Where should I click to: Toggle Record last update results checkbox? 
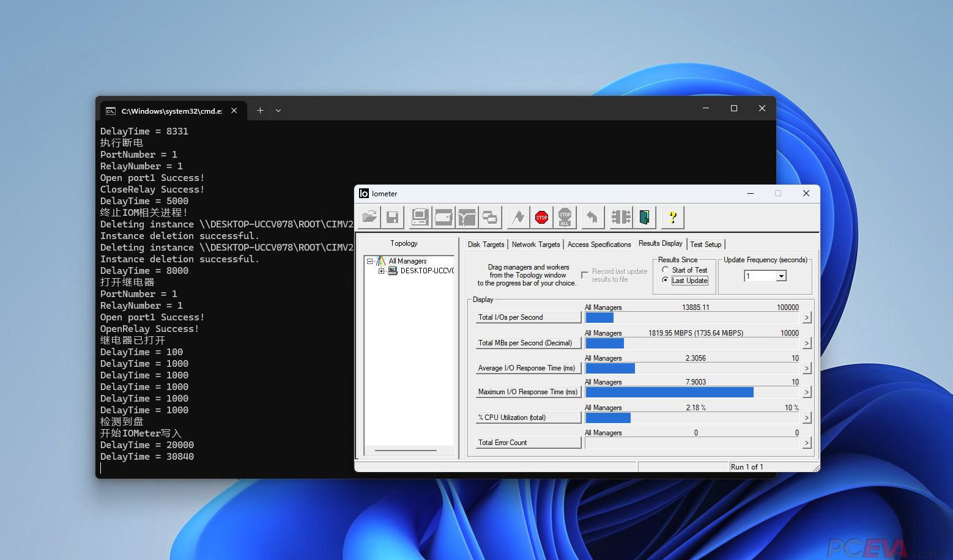click(x=585, y=275)
